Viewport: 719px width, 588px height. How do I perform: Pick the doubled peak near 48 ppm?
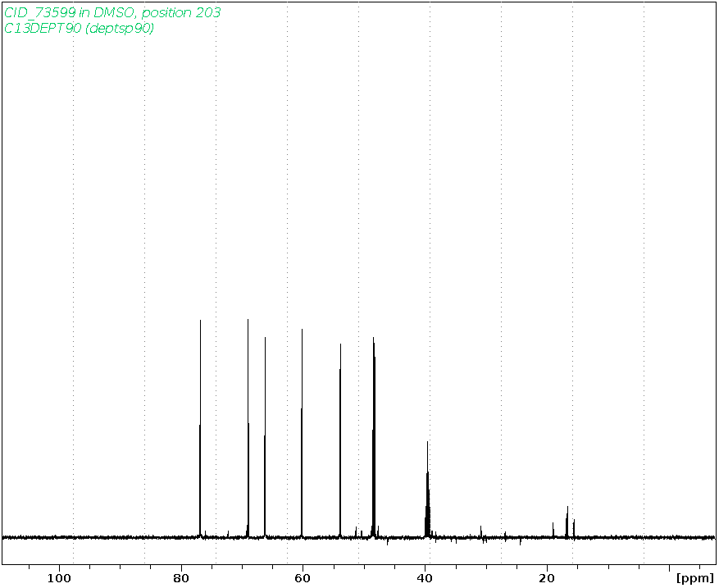[374, 436]
